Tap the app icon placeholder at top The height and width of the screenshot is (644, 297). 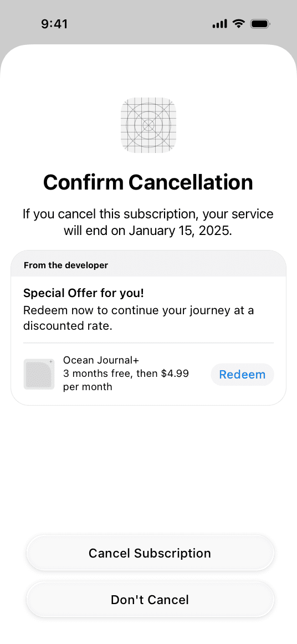148,125
